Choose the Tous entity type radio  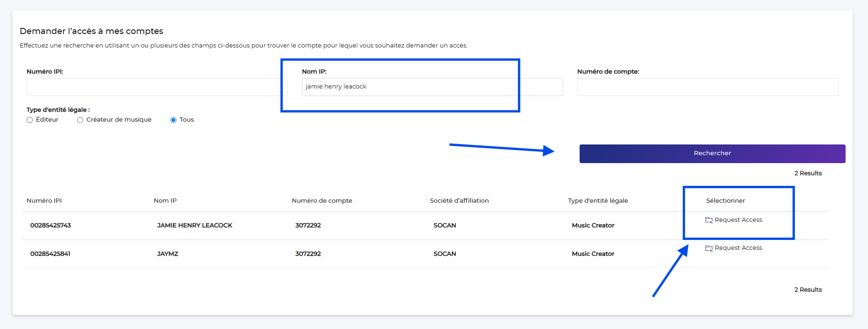tap(174, 120)
